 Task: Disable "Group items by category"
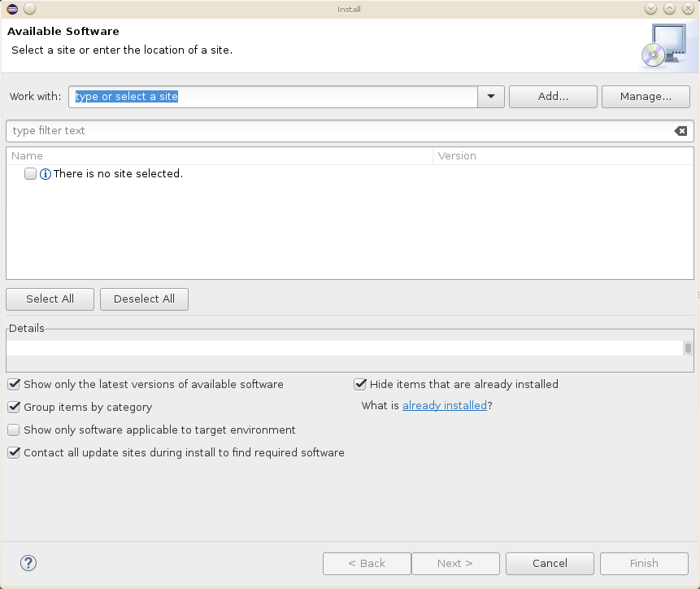coord(13,407)
